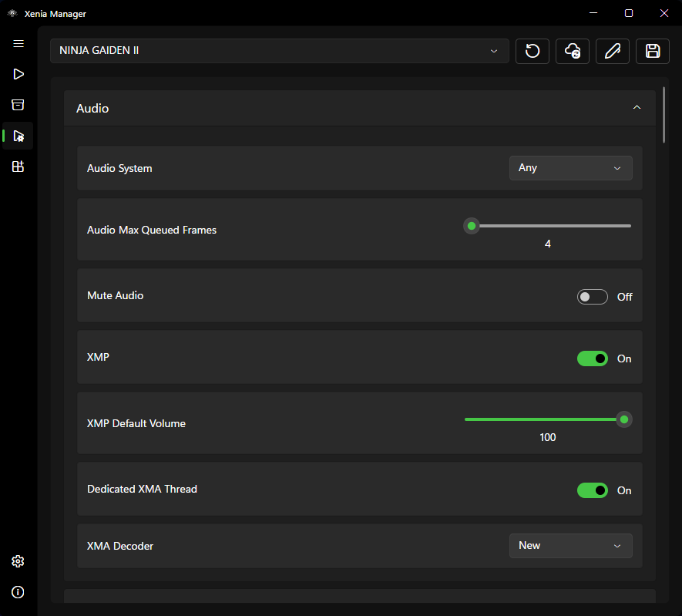Turn off the XMP switch
Viewport: 682px width, 616px height.
coord(592,358)
